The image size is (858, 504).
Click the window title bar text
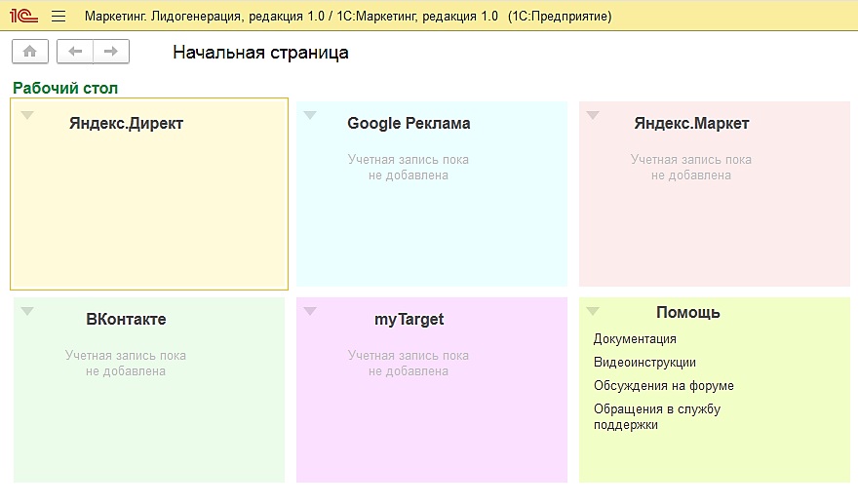coord(348,17)
